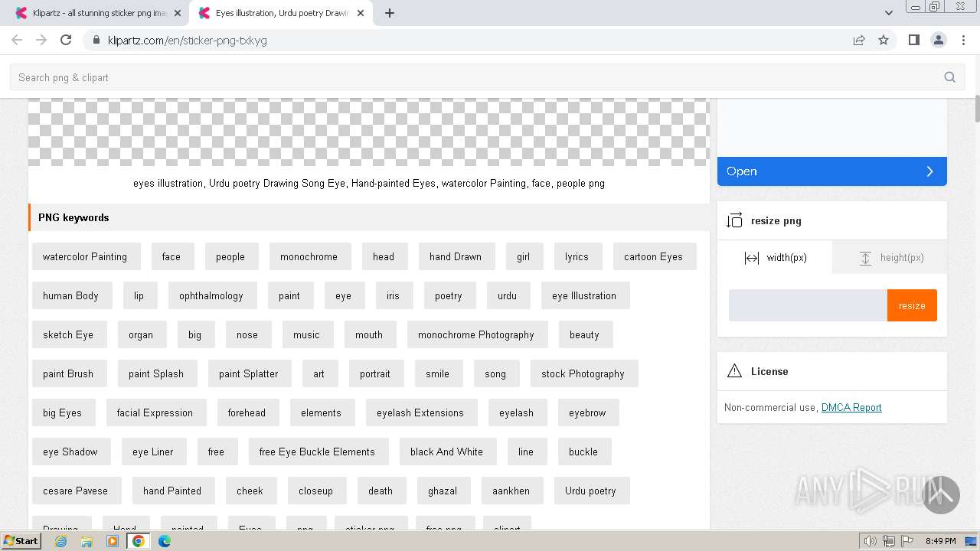Open a new browser tab
Screen dimensions: 980x551
pyautogui.click(x=390, y=13)
